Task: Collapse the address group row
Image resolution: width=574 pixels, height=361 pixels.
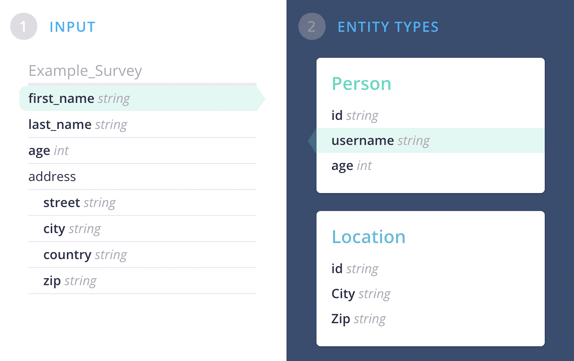Action: [142, 176]
